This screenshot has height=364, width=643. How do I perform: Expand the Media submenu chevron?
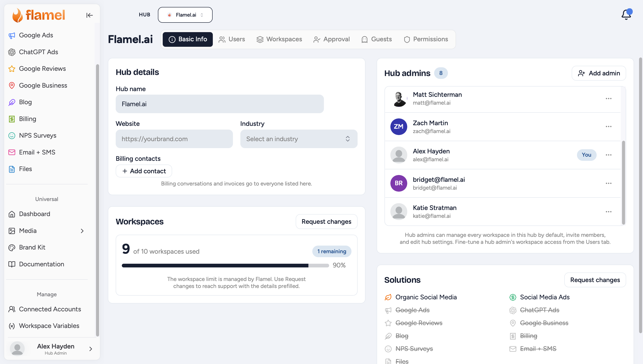tap(82, 231)
